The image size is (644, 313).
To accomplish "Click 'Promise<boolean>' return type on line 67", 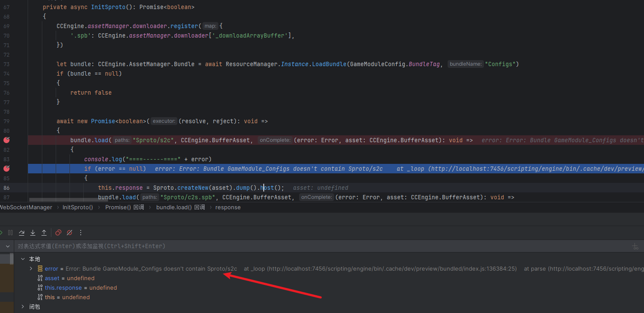I will coord(167,7).
